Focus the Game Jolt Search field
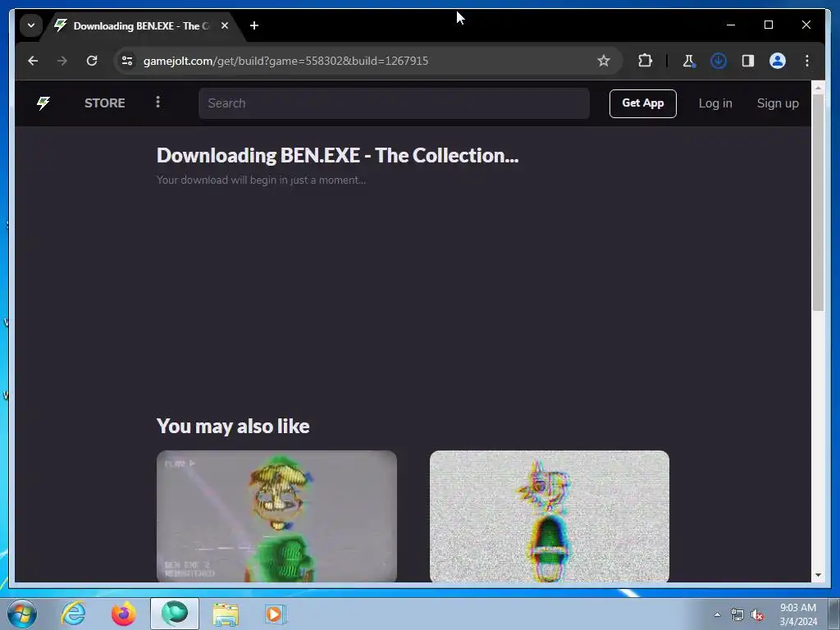Image resolution: width=840 pixels, height=630 pixels. (394, 103)
